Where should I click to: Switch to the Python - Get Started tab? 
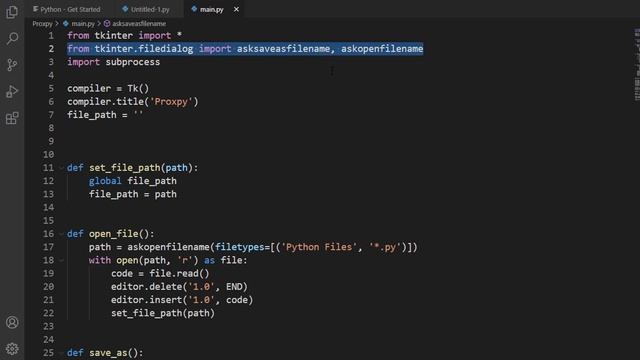pyautogui.click(x=67, y=9)
